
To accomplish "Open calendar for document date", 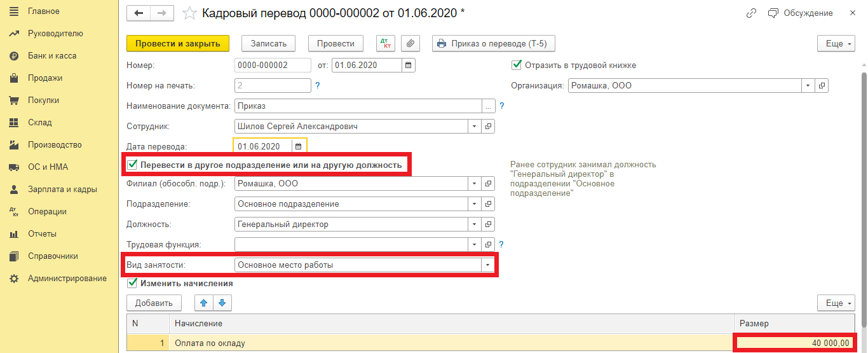I will [409, 65].
